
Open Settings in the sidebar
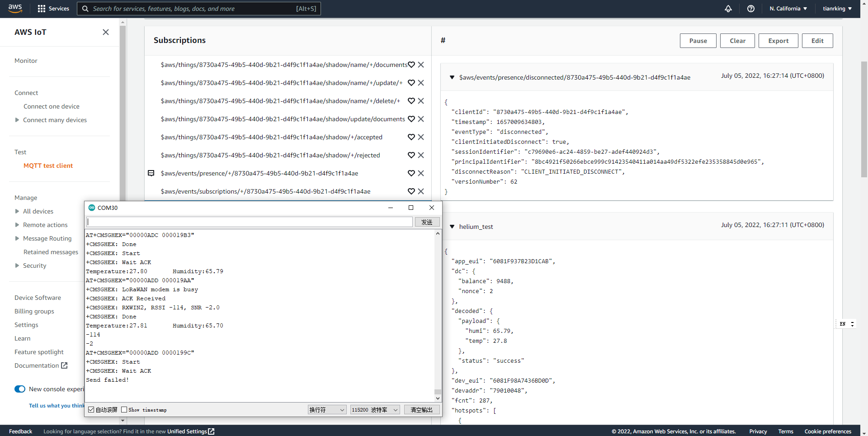coord(26,325)
